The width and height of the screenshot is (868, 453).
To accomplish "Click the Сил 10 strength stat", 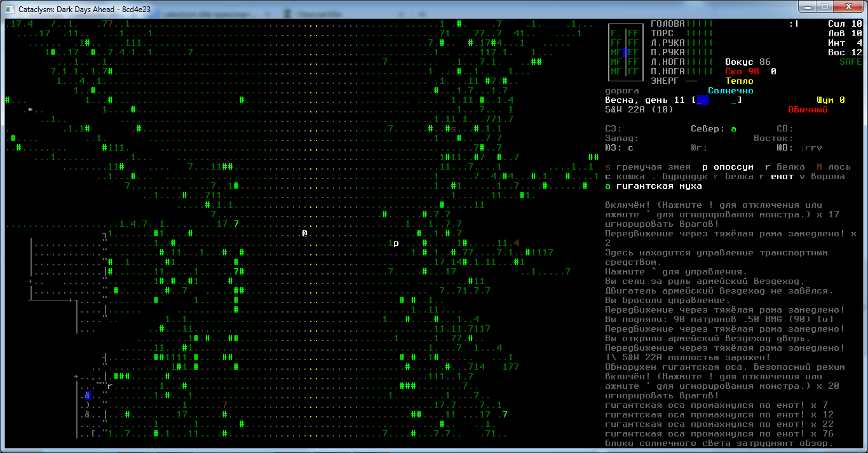I will coord(845,24).
